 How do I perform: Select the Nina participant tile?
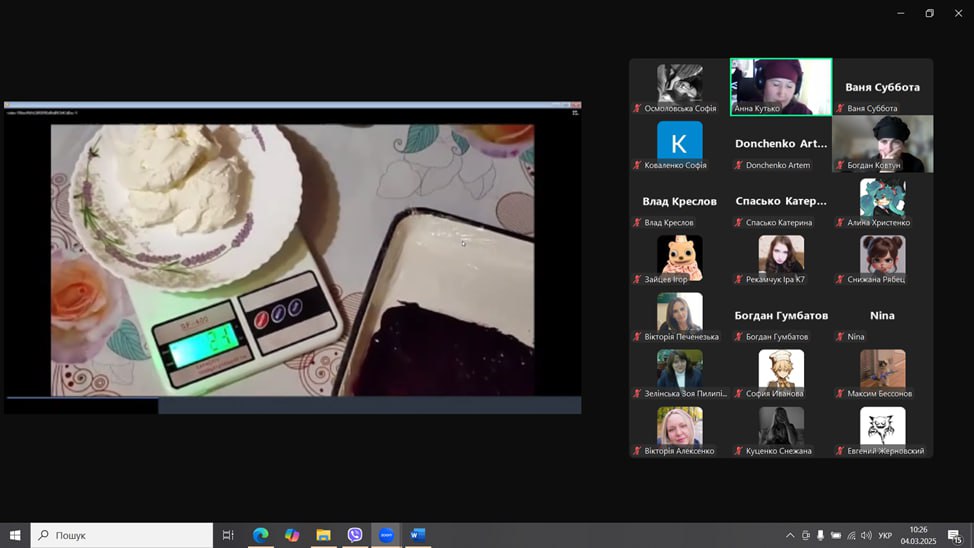(x=882, y=322)
